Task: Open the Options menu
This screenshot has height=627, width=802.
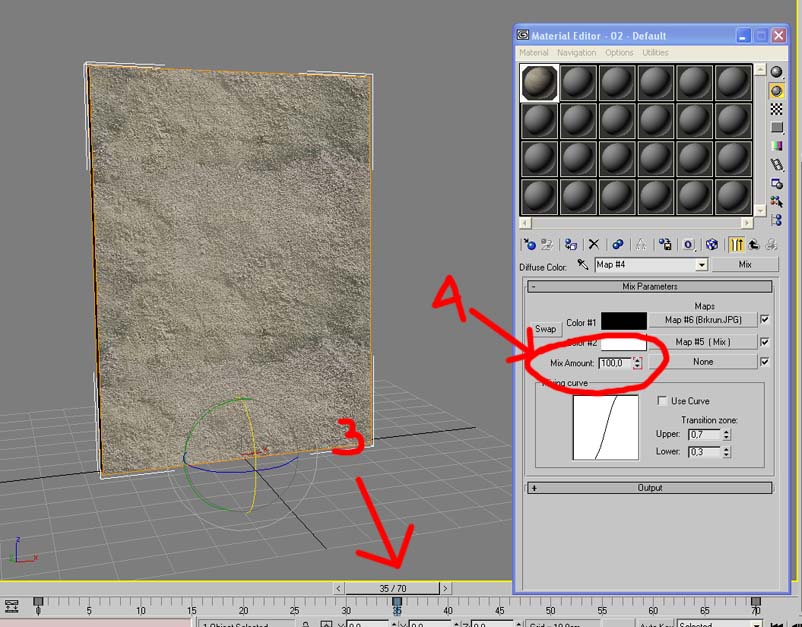Action: [619, 52]
